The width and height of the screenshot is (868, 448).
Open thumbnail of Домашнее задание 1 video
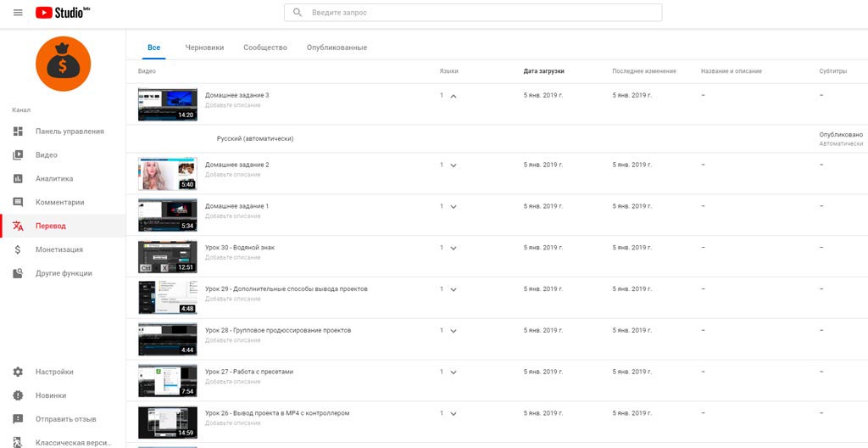coord(167,216)
